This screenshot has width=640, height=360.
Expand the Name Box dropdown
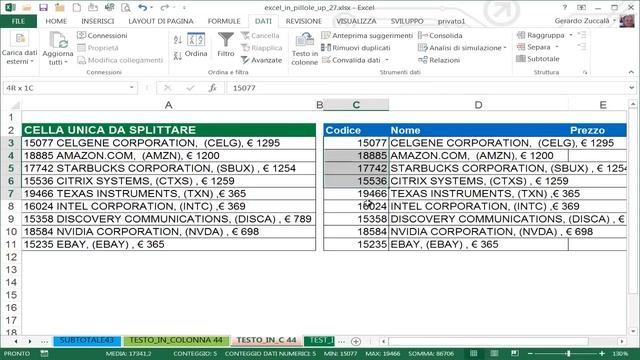coord(131,88)
